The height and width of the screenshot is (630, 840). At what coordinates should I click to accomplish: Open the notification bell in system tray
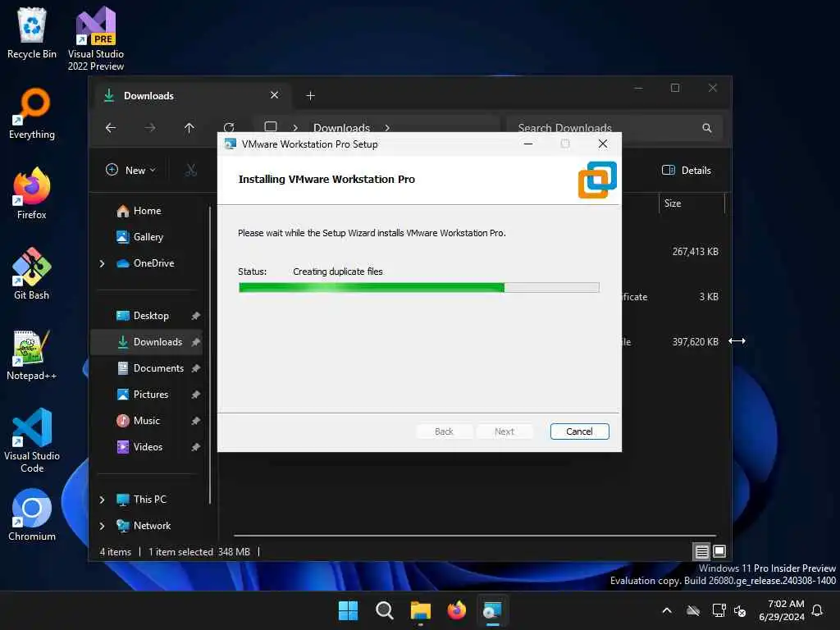click(817, 610)
